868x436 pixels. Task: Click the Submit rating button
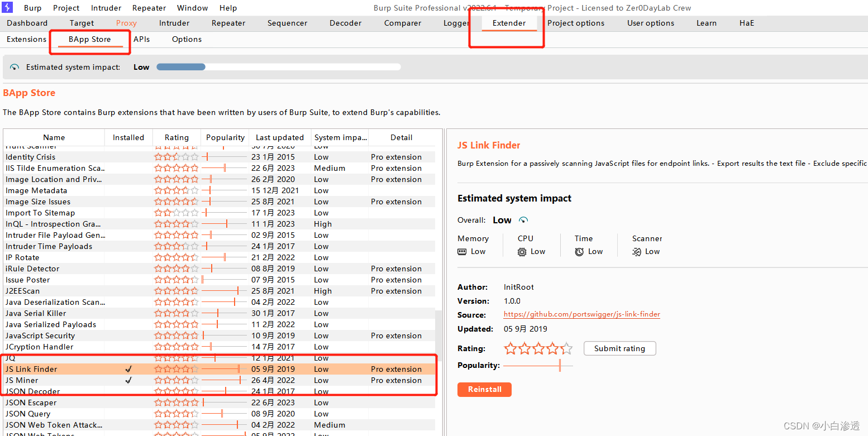[x=620, y=348]
